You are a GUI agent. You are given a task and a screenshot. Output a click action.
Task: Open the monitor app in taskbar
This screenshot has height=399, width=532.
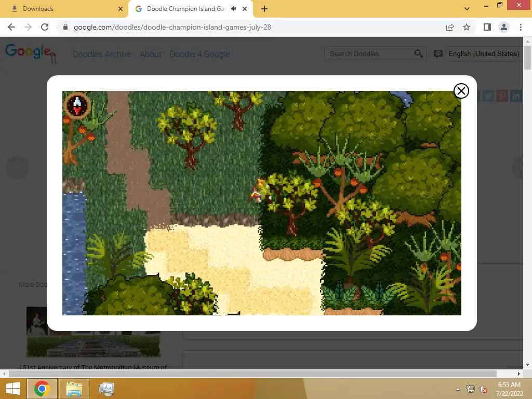pos(106,389)
